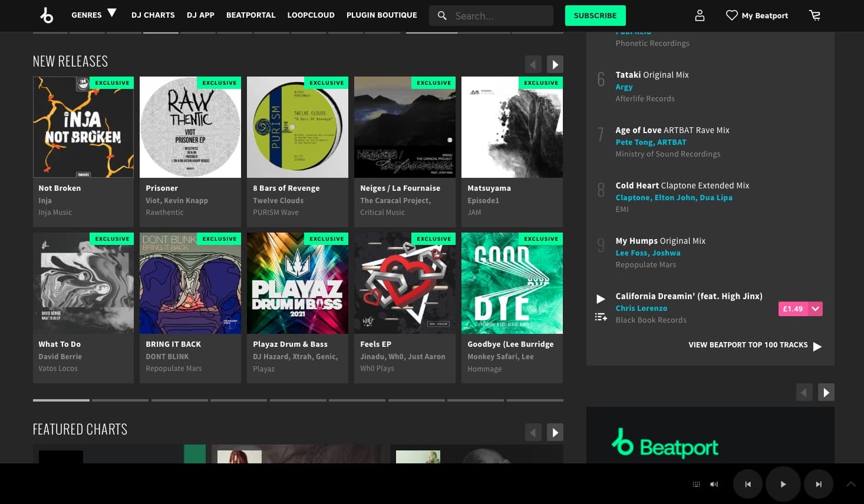This screenshot has width=864, height=504.
Task: Add California Dreamin' to queue with playlist icon
Action: tap(601, 317)
